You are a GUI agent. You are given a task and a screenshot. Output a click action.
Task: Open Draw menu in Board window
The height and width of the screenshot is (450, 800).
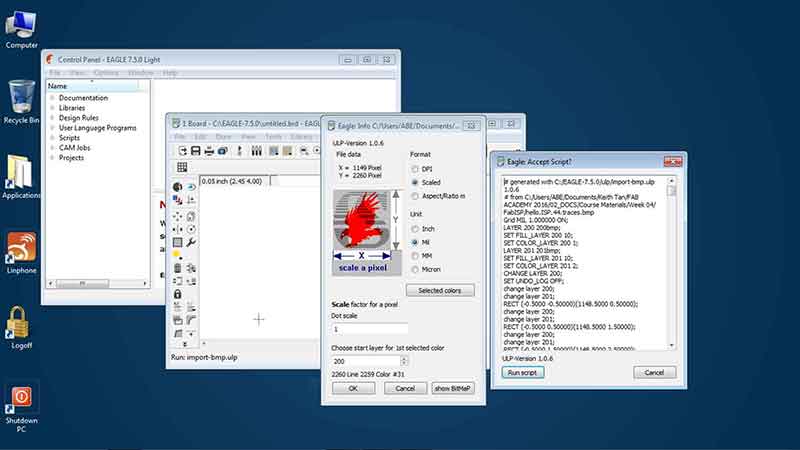point(223,137)
